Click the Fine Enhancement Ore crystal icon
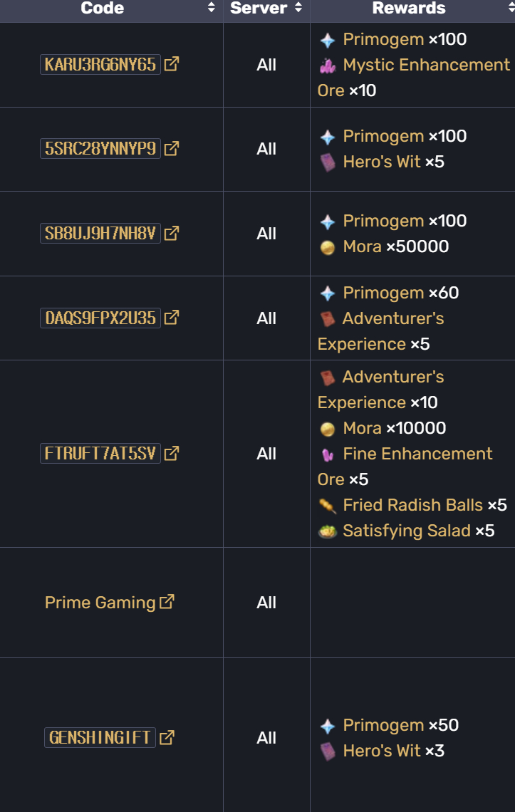Image resolution: width=515 pixels, height=812 pixels. (x=328, y=454)
